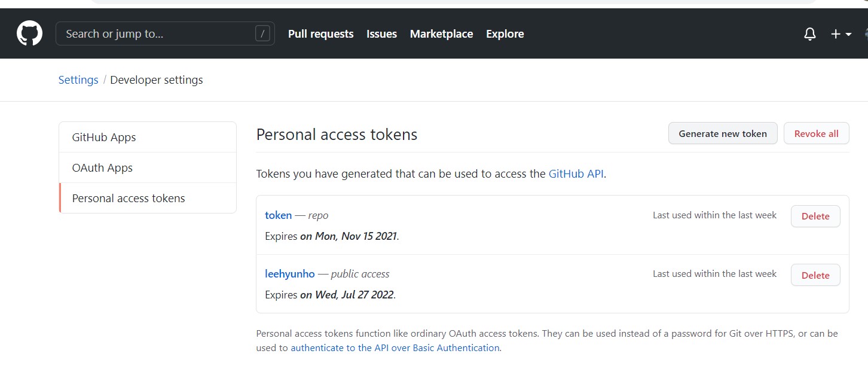Select the GitHub Apps sidebar item
The image size is (868, 372).
coord(103,136)
